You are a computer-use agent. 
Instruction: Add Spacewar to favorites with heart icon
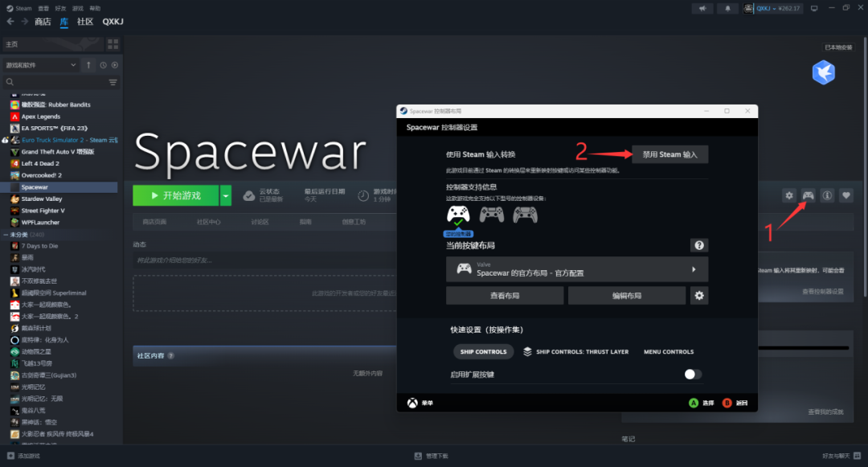[x=845, y=195]
